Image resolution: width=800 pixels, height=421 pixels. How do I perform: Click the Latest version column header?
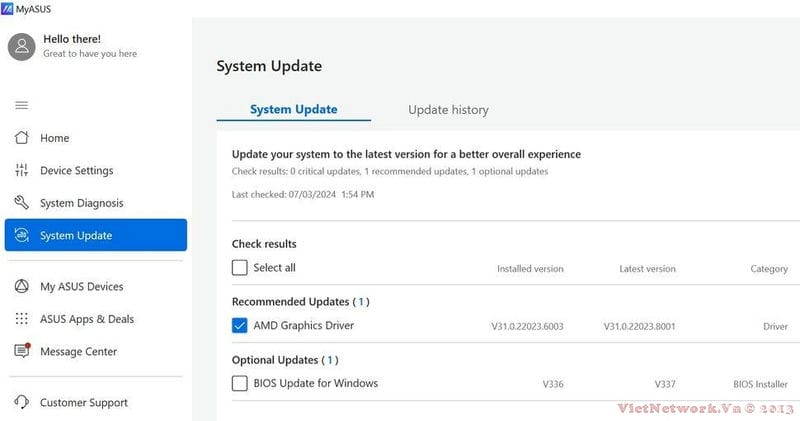pyautogui.click(x=647, y=269)
